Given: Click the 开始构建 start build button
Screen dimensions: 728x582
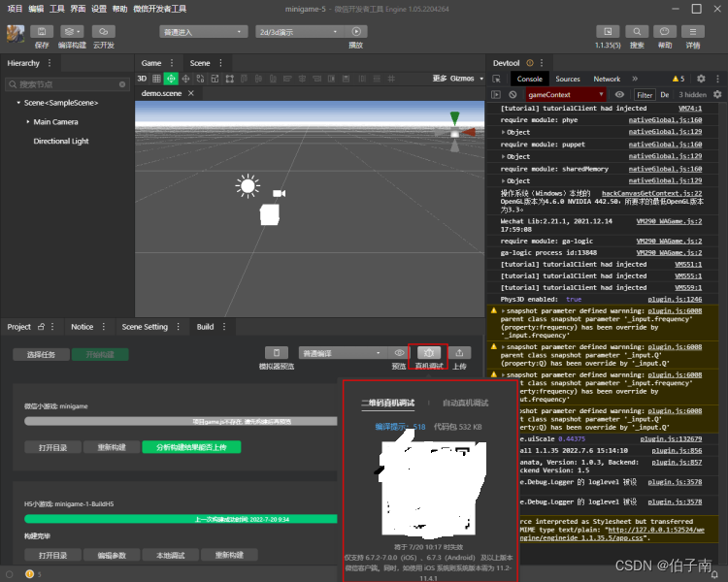Looking at the screenshot, I should point(100,355).
